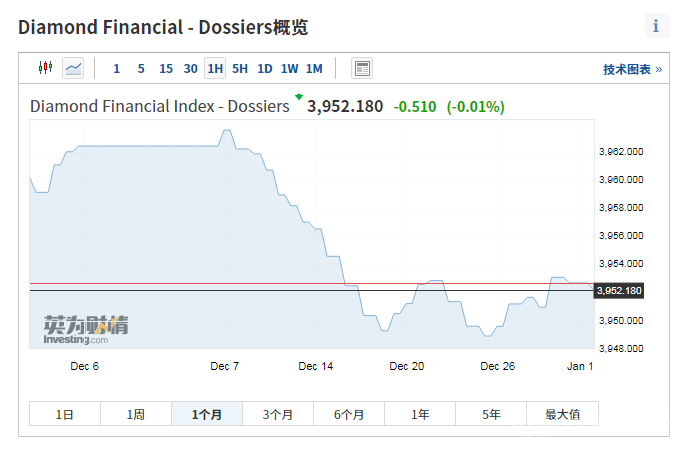The width and height of the screenshot is (685, 455).
Task: Click the green down arrow beside index name
Action: (298, 98)
